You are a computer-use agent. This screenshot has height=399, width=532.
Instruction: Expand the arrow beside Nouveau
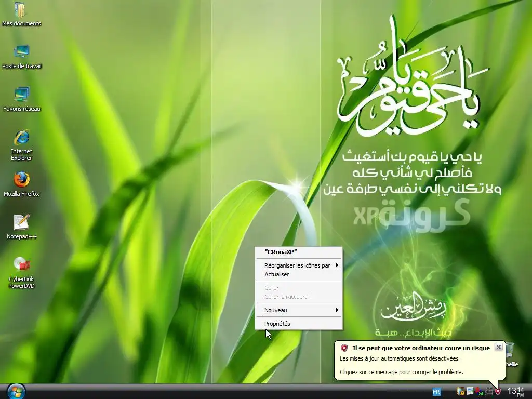[x=337, y=310]
